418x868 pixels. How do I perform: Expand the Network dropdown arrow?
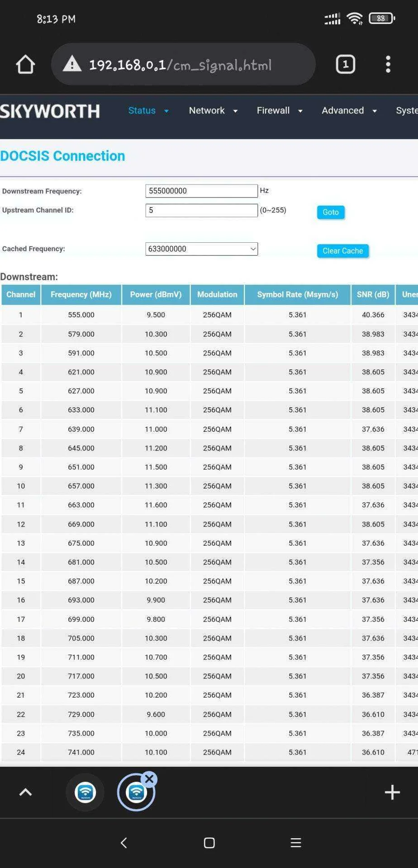coord(235,111)
